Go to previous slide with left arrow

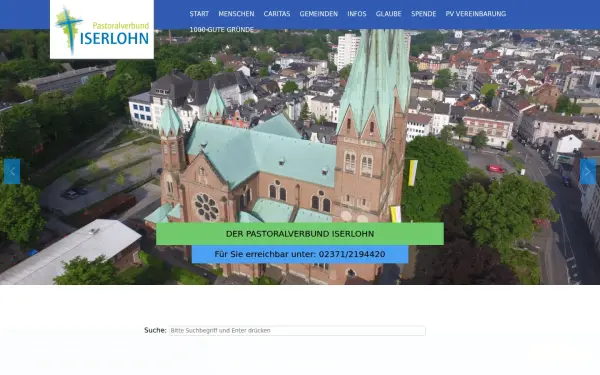pos(12,171)
